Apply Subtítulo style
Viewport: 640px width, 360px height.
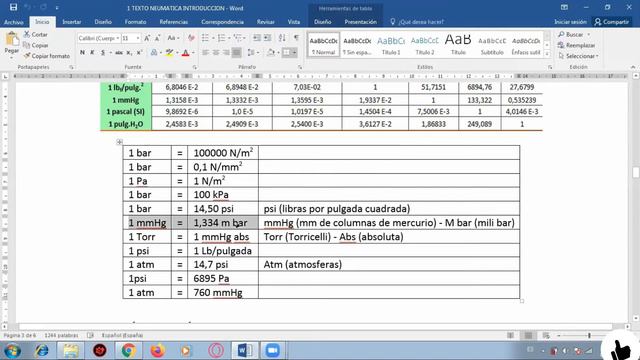[492, 44]
